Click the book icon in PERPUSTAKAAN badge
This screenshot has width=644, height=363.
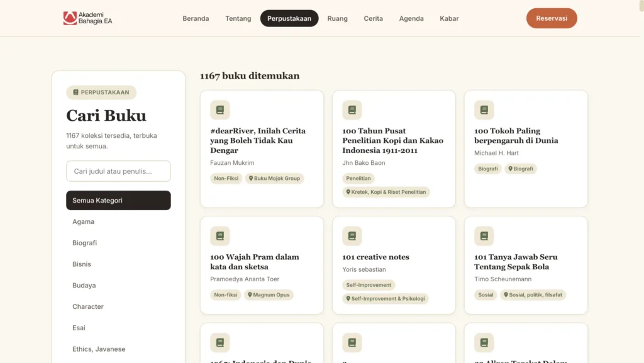pyautogui.click(x=75, y=92)
